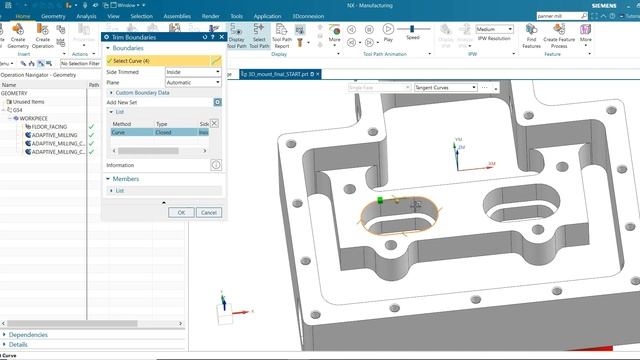Open the Window menu in the title bar
The height and width of the screenshot is (360, 640).
pyautogui.click(x=126, y=5)
